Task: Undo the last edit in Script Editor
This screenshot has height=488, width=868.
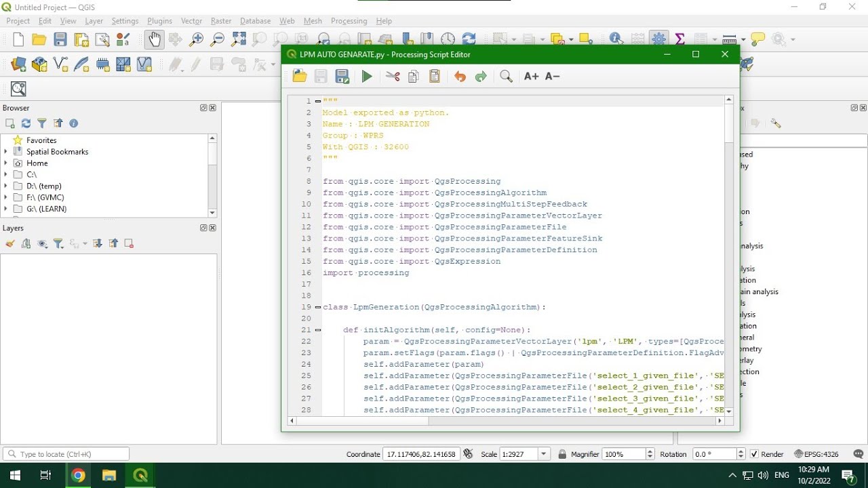Action: click(x=460, y=77)
